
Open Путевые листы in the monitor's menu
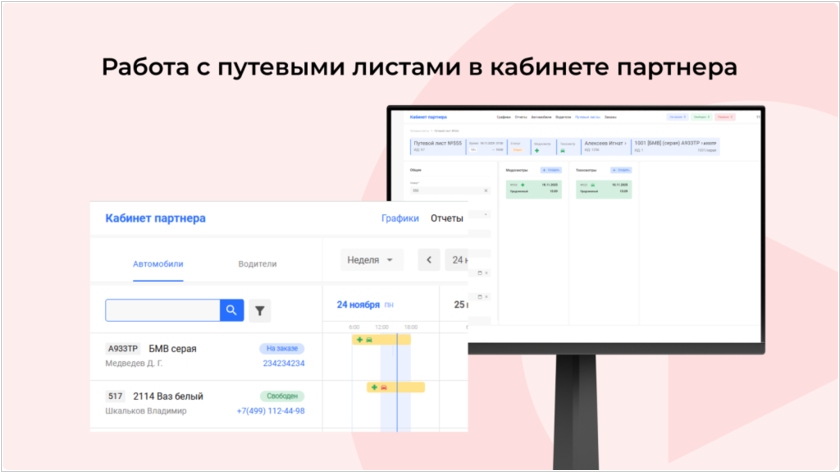(x=587, y=117)
